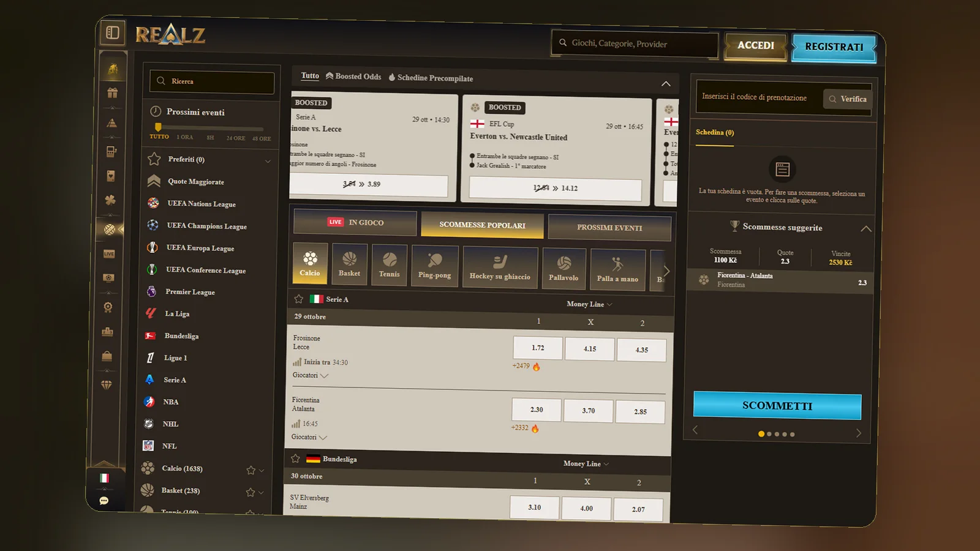Select the Calcio sport tile
This screenshot has height=551, width=980.
[310, 263]
